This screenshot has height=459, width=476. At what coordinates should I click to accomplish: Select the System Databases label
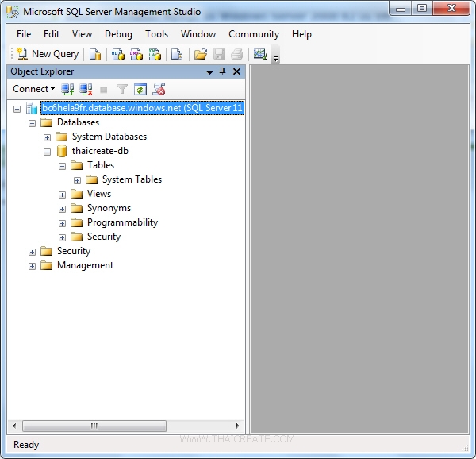[x=109, y=137]
